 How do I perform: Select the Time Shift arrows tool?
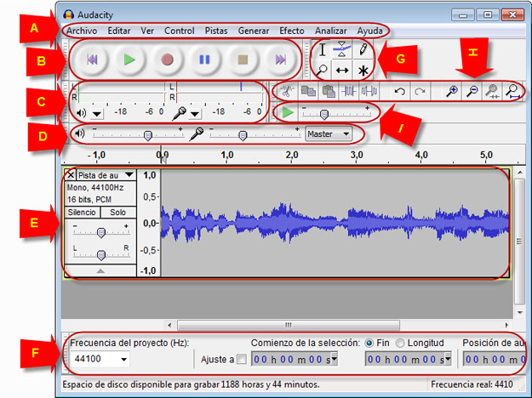pyautogui.click(x=342, y=71)
